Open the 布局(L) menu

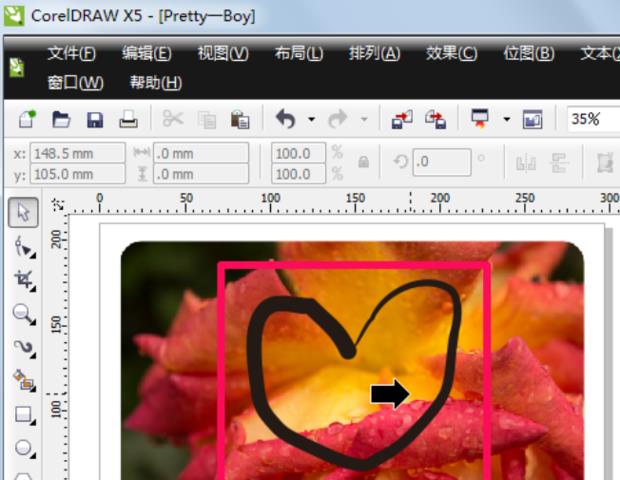(x=299, y=53)
